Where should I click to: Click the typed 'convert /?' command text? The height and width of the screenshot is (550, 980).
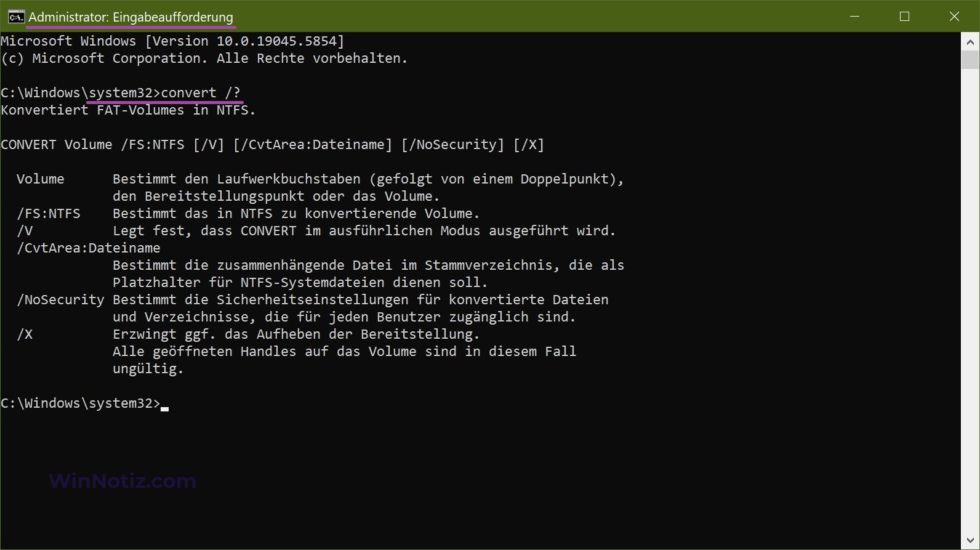(x=201, y=93)
